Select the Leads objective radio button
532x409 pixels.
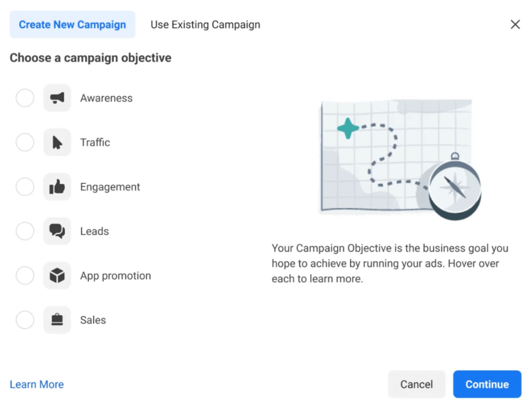[x=25, y=231]
